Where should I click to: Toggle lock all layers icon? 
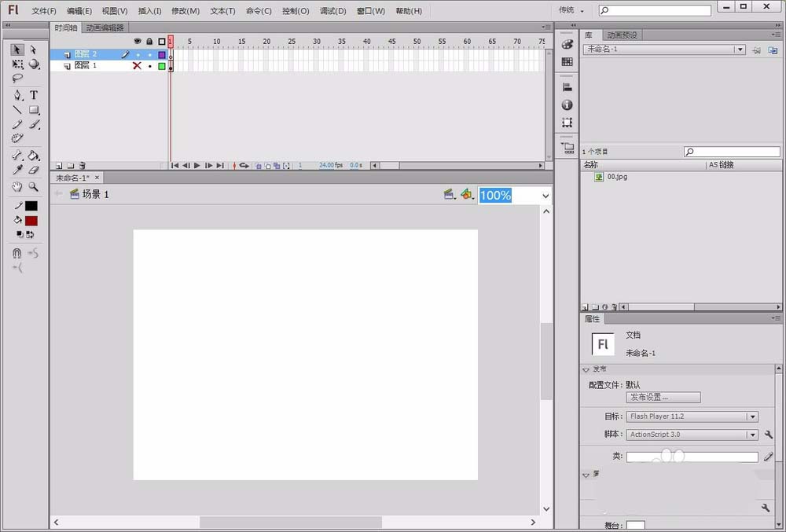149,42
